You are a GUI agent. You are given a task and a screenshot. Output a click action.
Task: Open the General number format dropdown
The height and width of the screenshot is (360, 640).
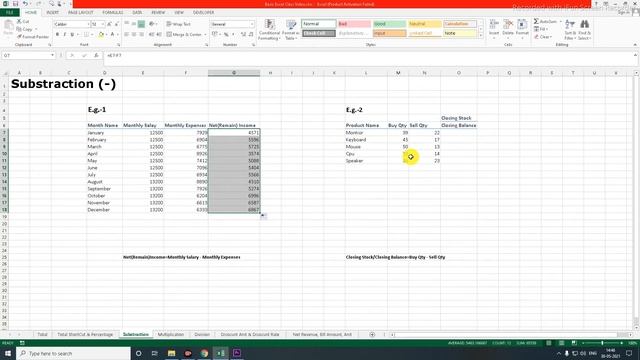[x=252, y=24]
